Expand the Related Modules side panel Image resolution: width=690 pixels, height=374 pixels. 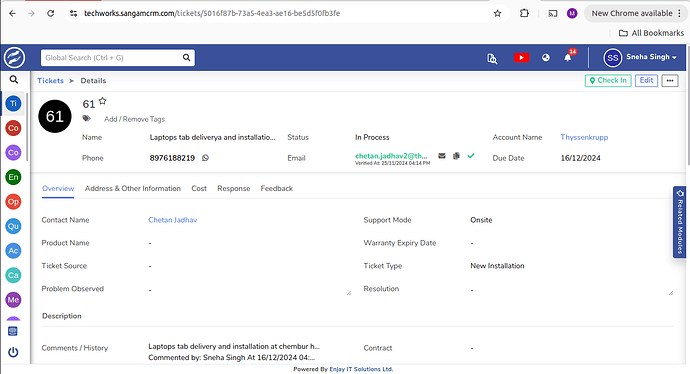point(680,222)
